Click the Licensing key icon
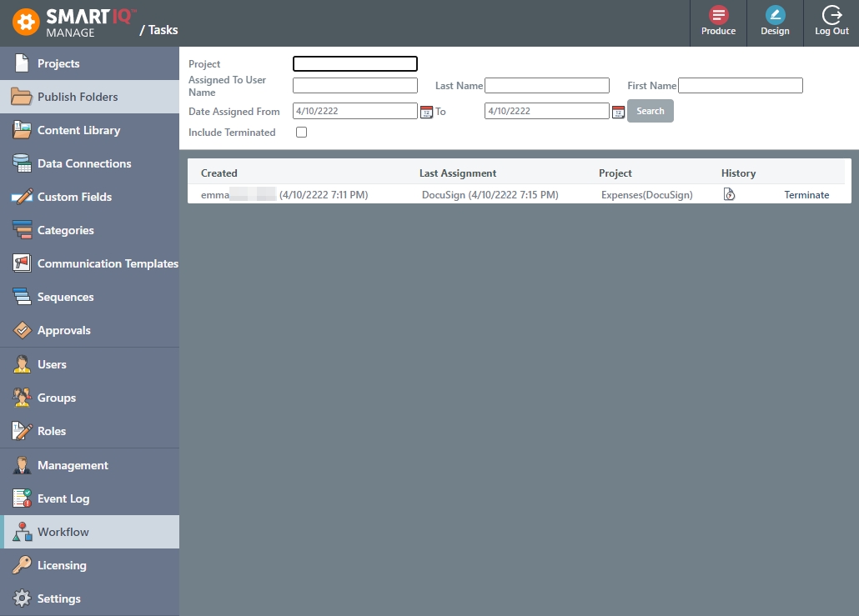This screenshot has width=859, height=616. pyautogui.click(x=22, y=565)
